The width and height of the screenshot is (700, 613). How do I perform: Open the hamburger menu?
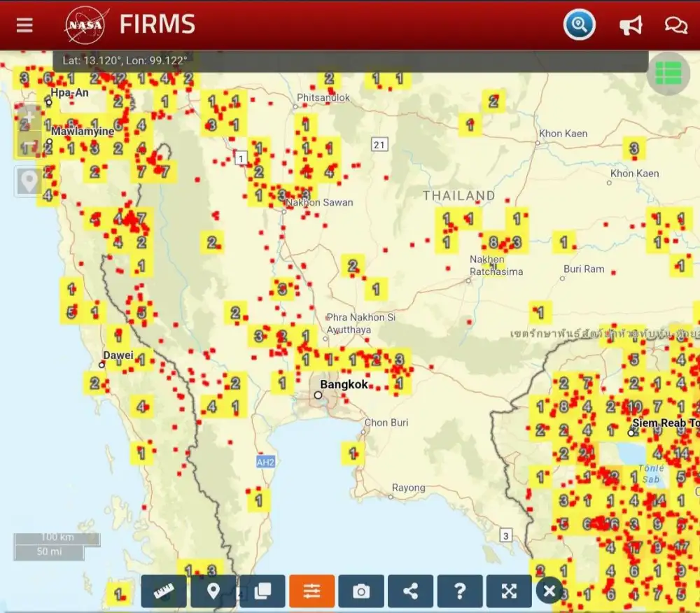(24, 25)
